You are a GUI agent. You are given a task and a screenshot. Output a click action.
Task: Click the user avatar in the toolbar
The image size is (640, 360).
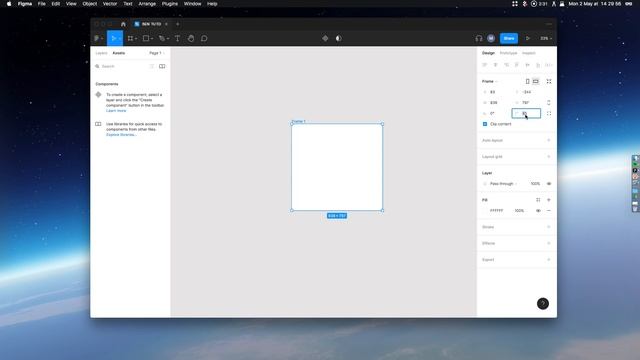pos(491,38)
